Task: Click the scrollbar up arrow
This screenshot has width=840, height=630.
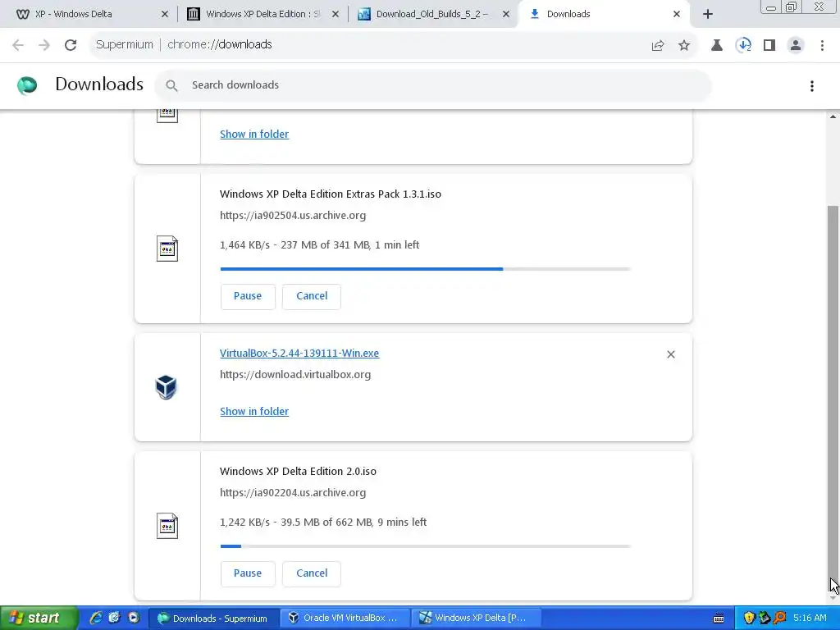Action: tap(833, 116)
